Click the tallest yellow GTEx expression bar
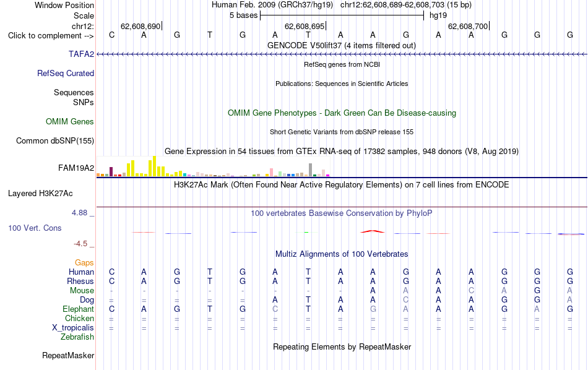Viewport: 588px width, 370px height. pyautogui.click(x=154, y=166)
